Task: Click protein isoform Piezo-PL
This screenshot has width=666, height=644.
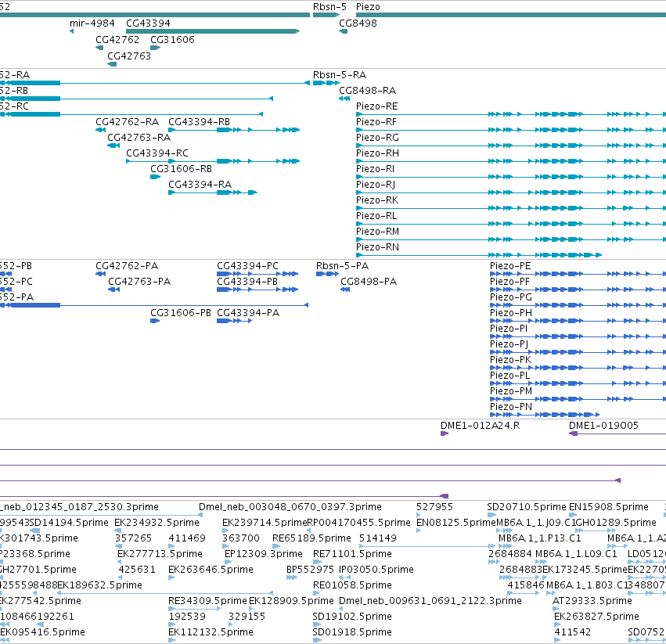Action: [x=509, y=376]
